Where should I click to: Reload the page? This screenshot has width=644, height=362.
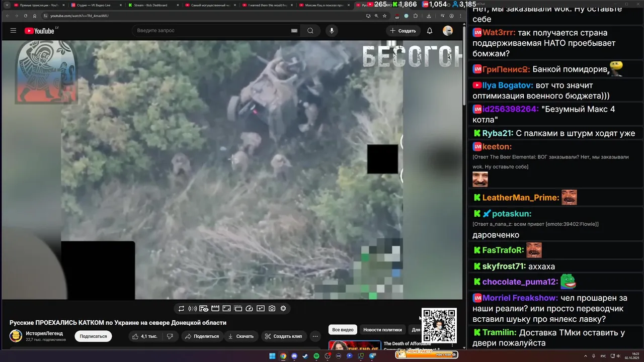26,16
